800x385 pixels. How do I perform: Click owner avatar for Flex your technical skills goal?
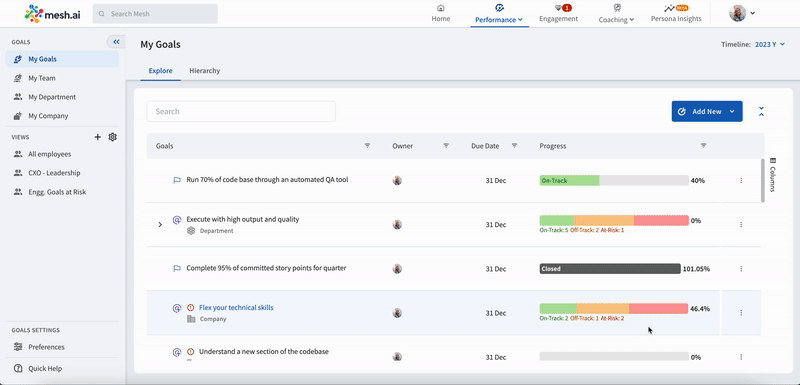coord(397,313)
